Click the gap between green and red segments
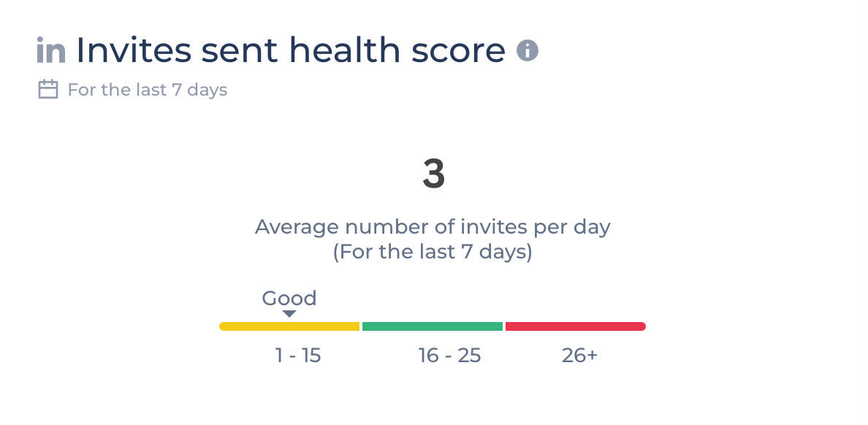The image size is (868, 425). click(503, 326)
